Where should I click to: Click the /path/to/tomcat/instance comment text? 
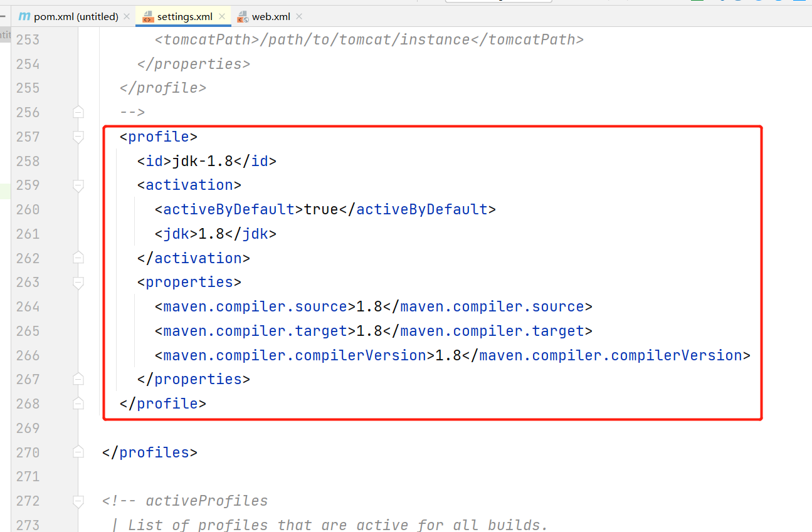pos(364,39)
